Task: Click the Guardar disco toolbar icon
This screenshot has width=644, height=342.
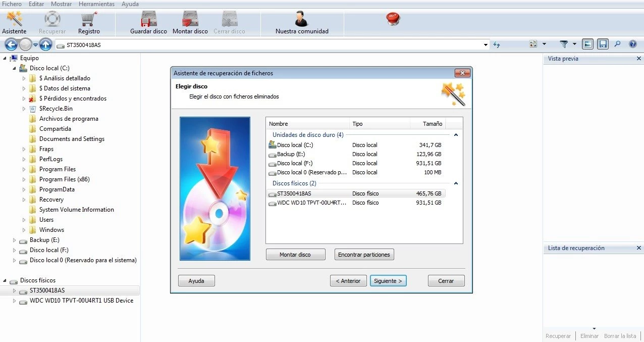Action: tap(148, 19)
